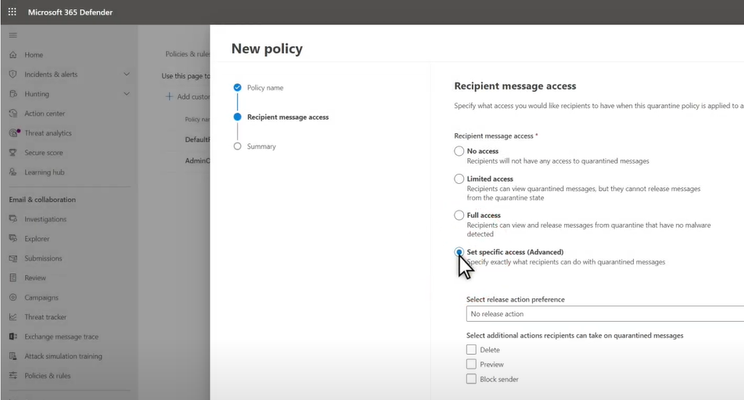This screenshot has height=400, width=744.
Task: Collapse the navigation hamburger menu
Action: coord(13,35)
